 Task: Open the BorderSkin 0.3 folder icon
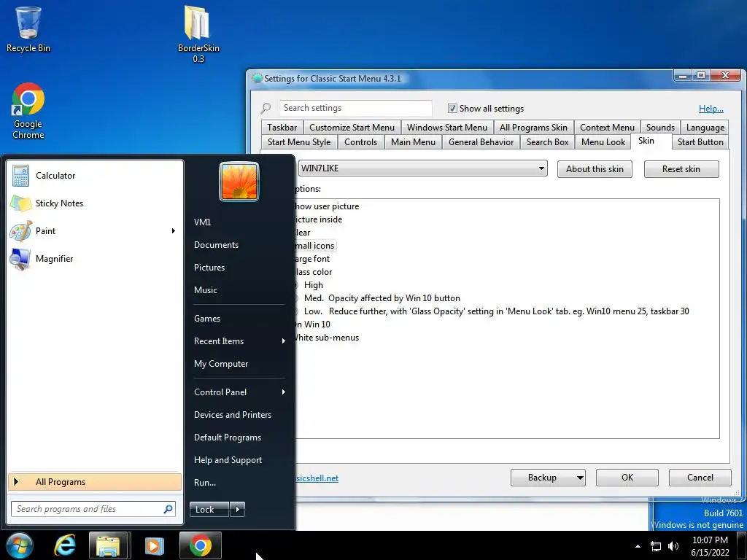point(198,34)
